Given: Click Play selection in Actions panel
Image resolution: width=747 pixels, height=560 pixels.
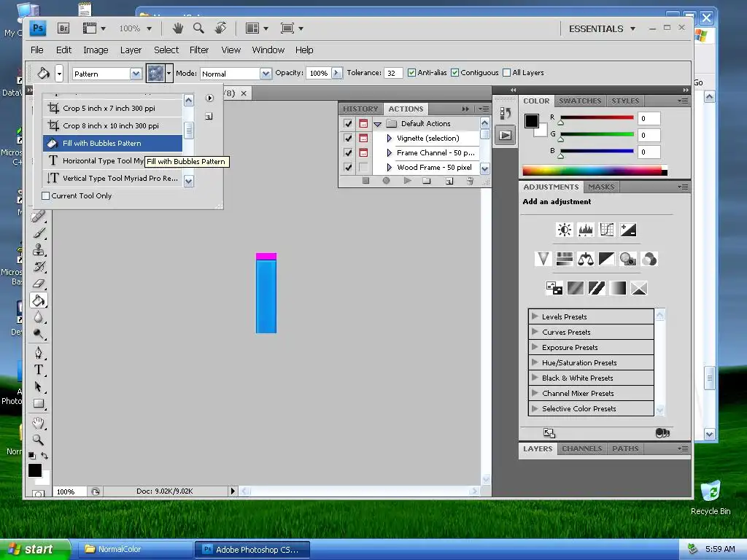Looking at the screenshot, I should click(407, 181).
